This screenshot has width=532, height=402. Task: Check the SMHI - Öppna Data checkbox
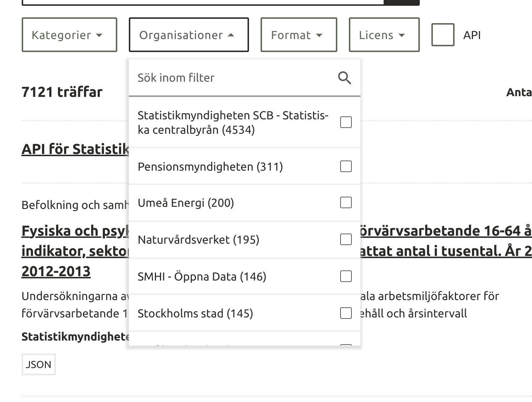tap(346, 276)
